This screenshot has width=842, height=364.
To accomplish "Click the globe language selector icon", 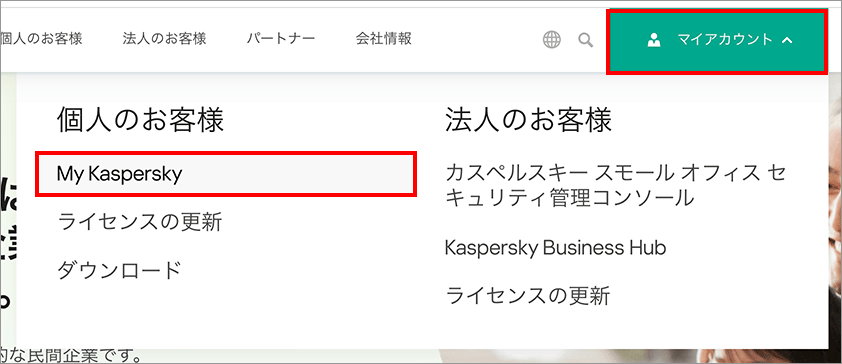I will pyautogui.click(x=551, y=40).
